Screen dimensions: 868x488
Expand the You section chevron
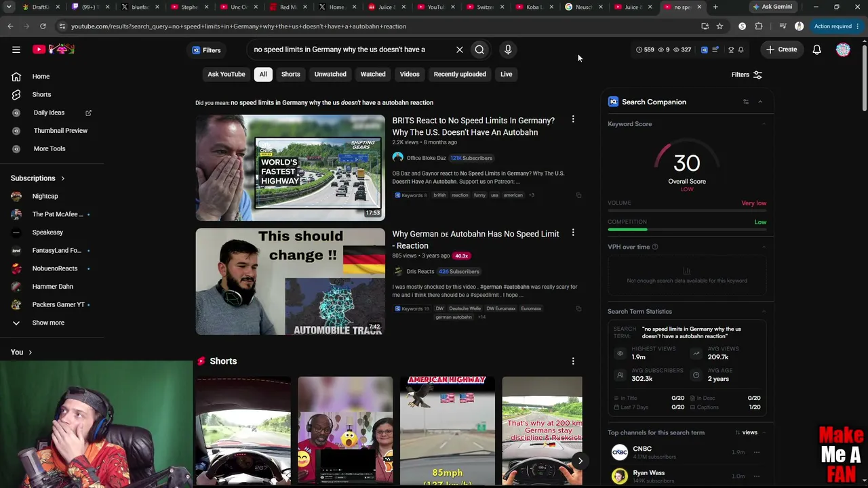30,352
